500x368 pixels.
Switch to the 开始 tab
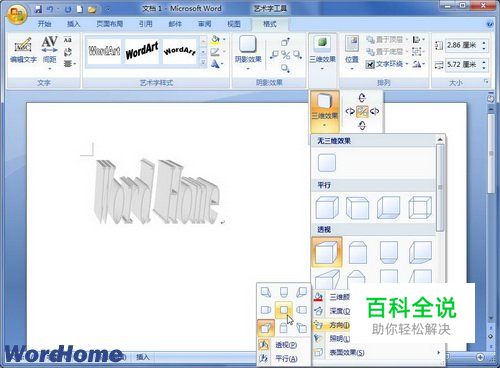tap(44, 24)
